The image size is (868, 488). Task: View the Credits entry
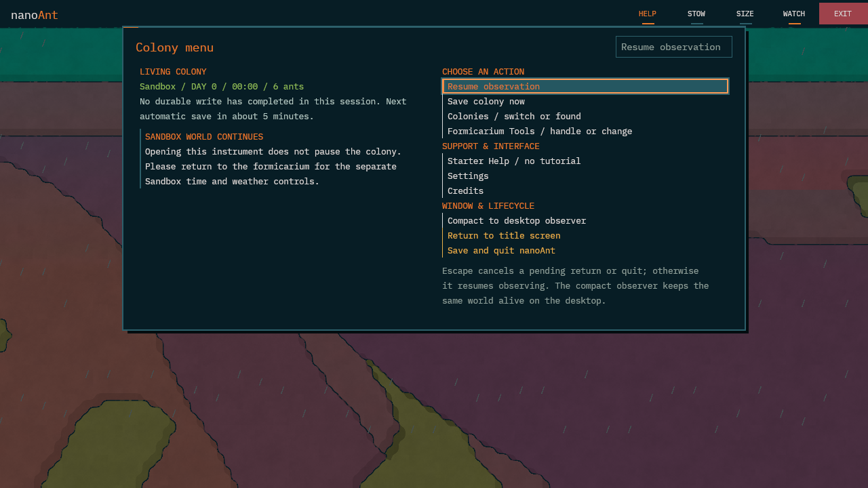pyautogui.click(x=585, y=190)
